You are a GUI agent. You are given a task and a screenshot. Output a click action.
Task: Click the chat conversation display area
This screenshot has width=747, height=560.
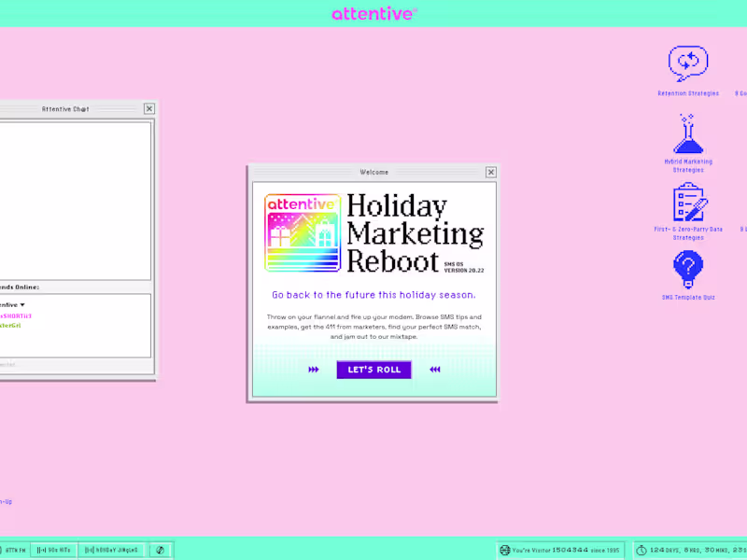click(76, 201)
